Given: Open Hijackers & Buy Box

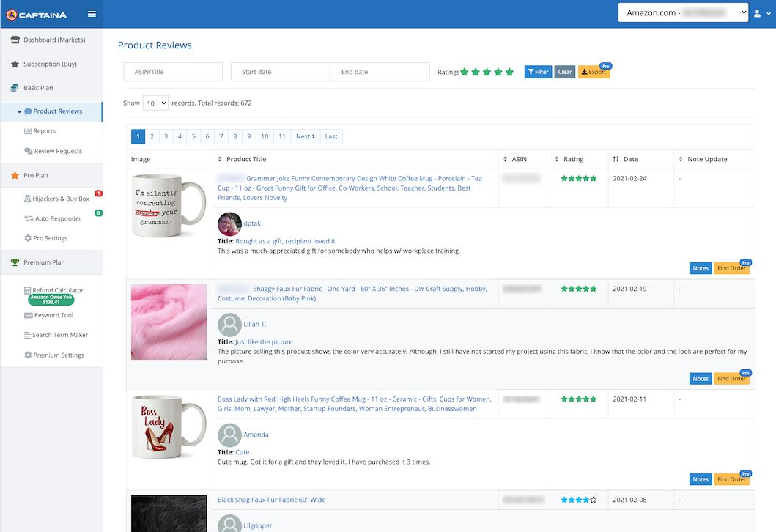Looking at the screenshot, I should (56, 199).
